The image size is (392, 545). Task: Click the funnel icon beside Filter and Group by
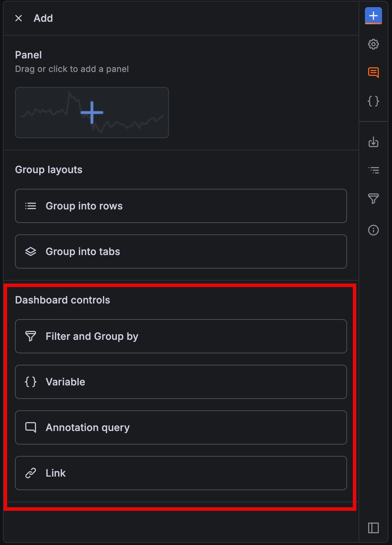coord(31,336)
